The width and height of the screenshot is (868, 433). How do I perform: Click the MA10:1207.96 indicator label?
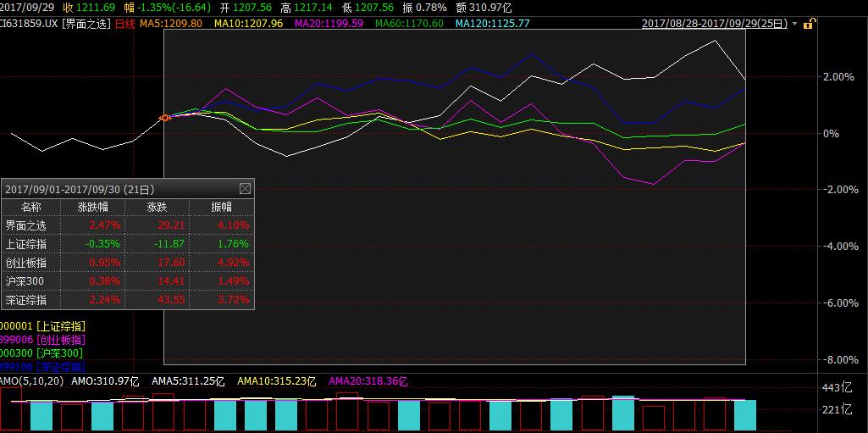(249, 23)
